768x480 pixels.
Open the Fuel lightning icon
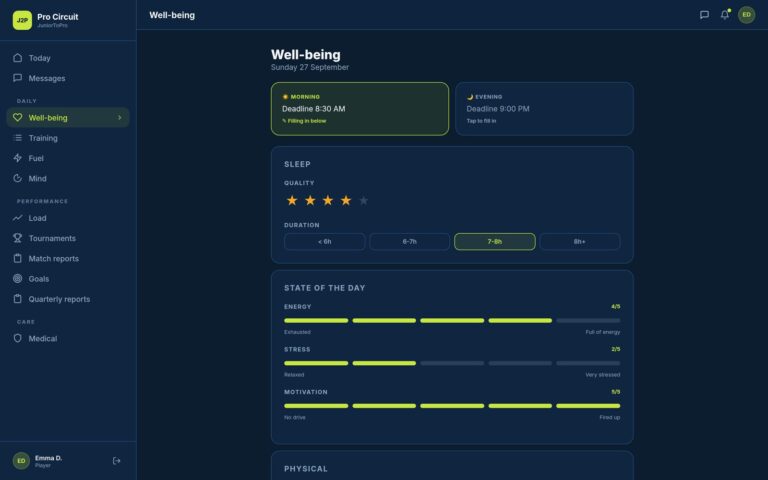click(18, 158)
